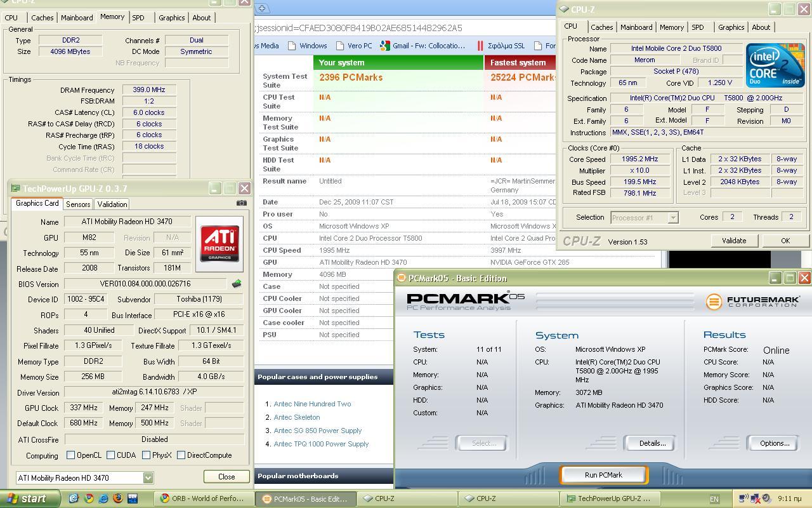Screen dimensions: 812x508
Task: Click the DRAM Frequency value 399.0 MHz
Action: (x=149, y=90)
